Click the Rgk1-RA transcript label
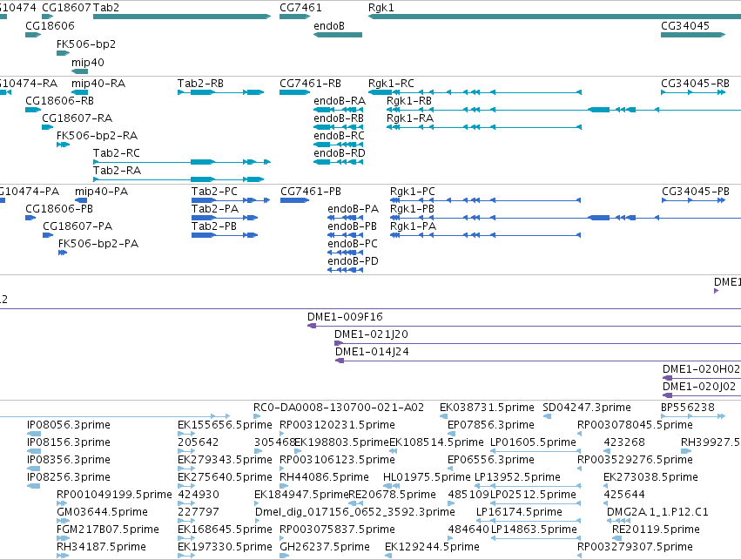 (410, 118)
